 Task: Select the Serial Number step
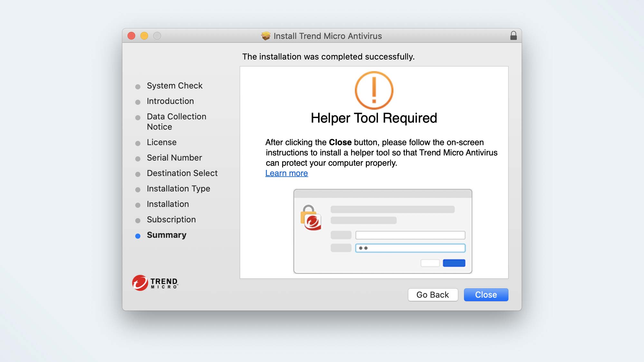click(x=174, y=158)
